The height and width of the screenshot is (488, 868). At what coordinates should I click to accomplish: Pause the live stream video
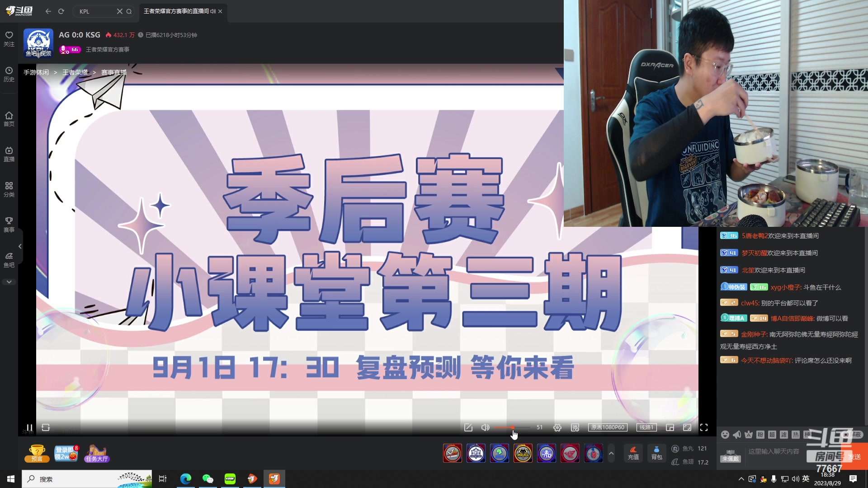(29, 427)
